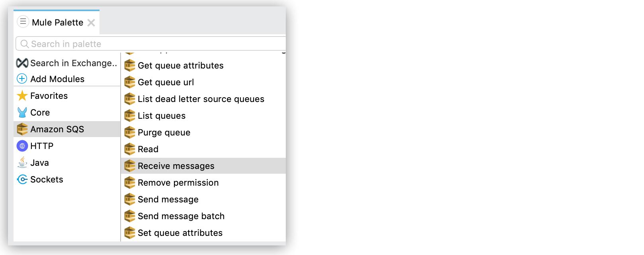Click the Sockets module icon

[x=22, y=179]
